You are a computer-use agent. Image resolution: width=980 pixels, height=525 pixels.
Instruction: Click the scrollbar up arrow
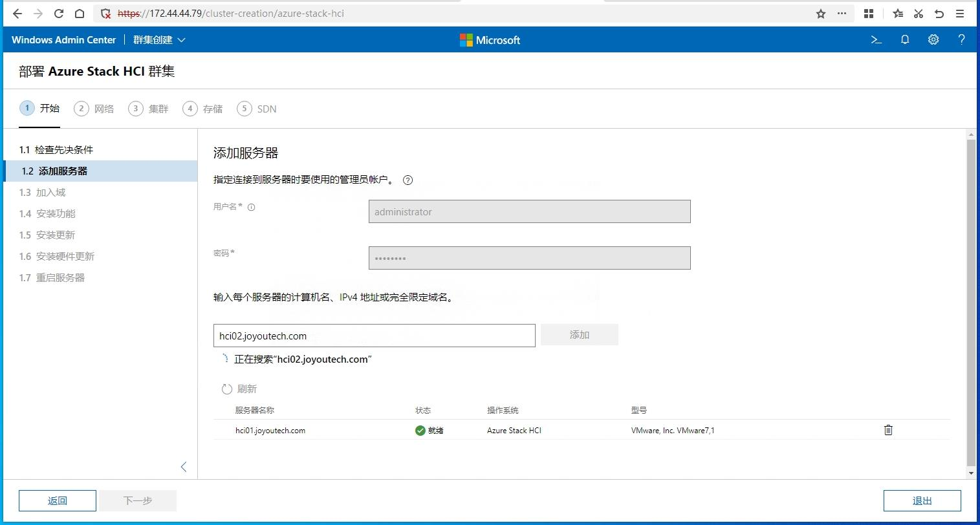click(x=971, y=134)
